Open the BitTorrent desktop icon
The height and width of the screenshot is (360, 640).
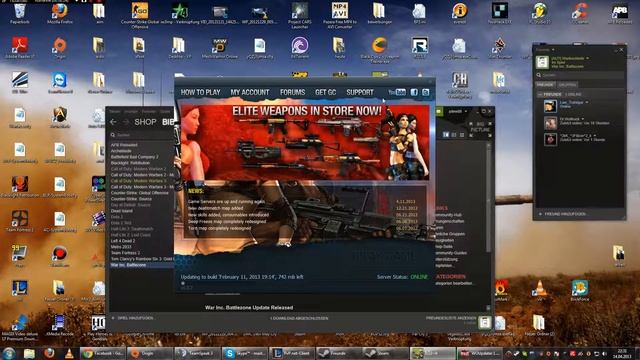300,48
